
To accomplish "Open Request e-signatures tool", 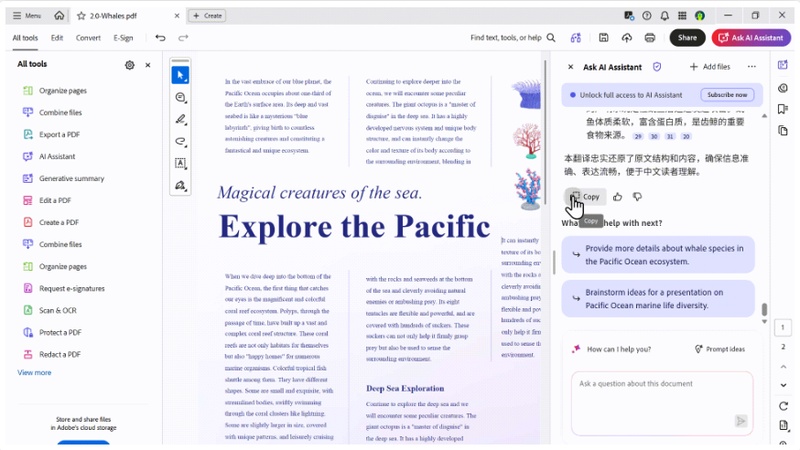I will (64, 288).
